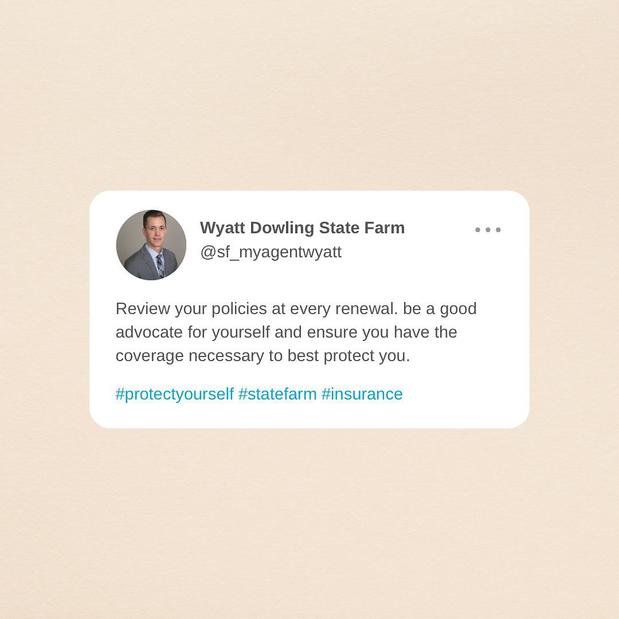Follow the #statefarm hashtag

pos(278,394)
